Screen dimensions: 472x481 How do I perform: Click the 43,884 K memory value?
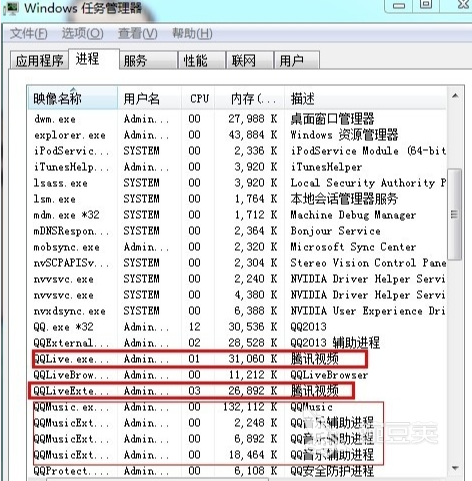click(x=253, y=135)
